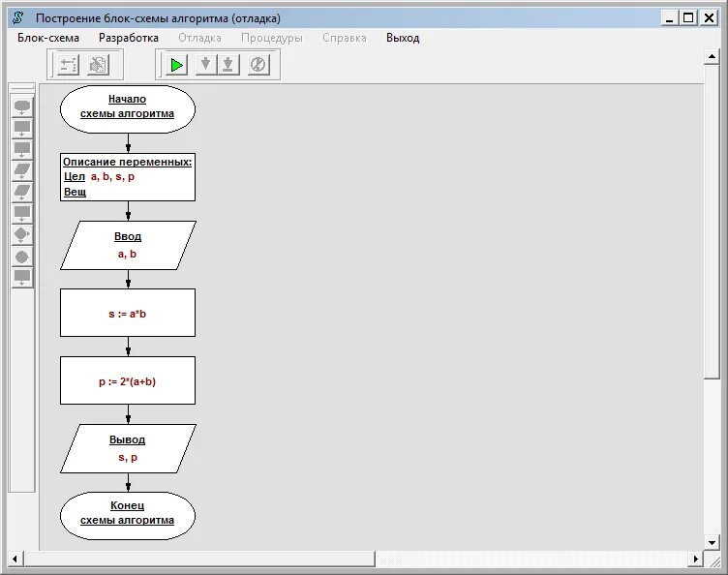Select the Начало схемы алгоритма start block
Image resolution: width=728 pixels, height=575 pixels.
(128, 109)
